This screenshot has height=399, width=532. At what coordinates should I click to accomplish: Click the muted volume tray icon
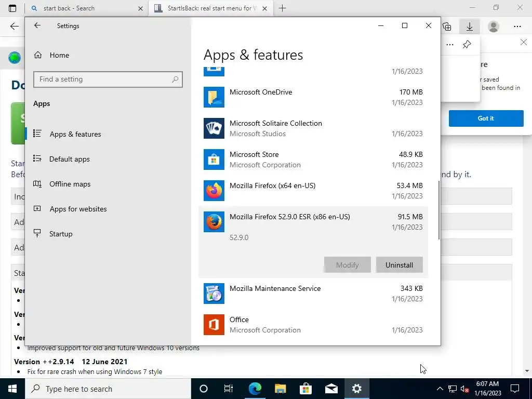click(464, 389)
